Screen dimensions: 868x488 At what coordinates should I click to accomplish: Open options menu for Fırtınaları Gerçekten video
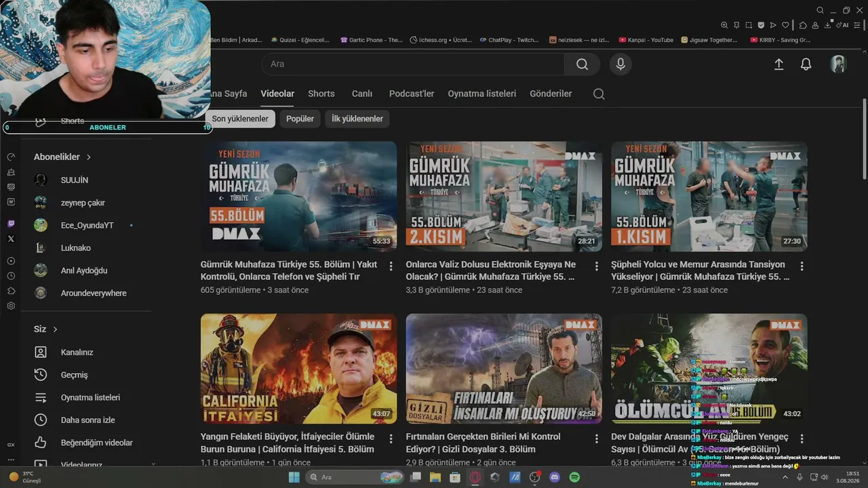pos(597,439)
